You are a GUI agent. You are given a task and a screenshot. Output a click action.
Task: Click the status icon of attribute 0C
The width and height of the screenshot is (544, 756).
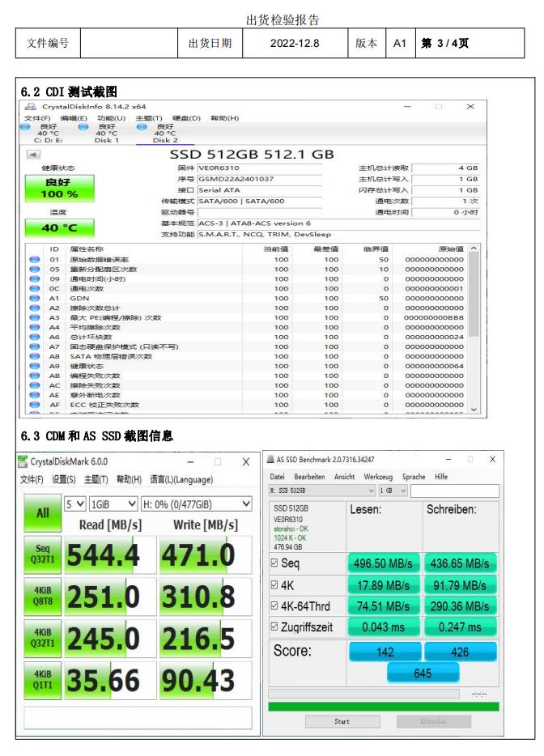click(34, 288)
